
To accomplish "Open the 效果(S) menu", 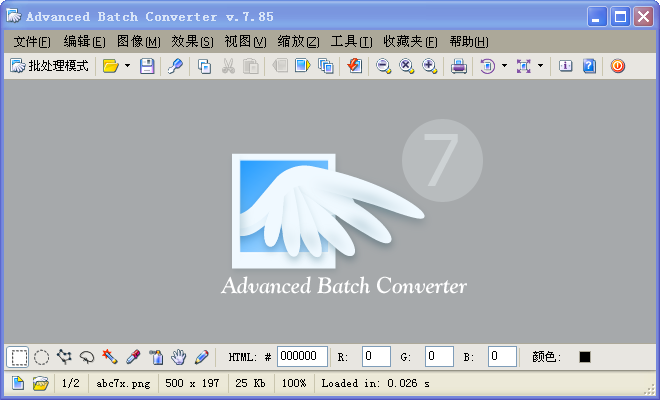I will tap(192, 42).
